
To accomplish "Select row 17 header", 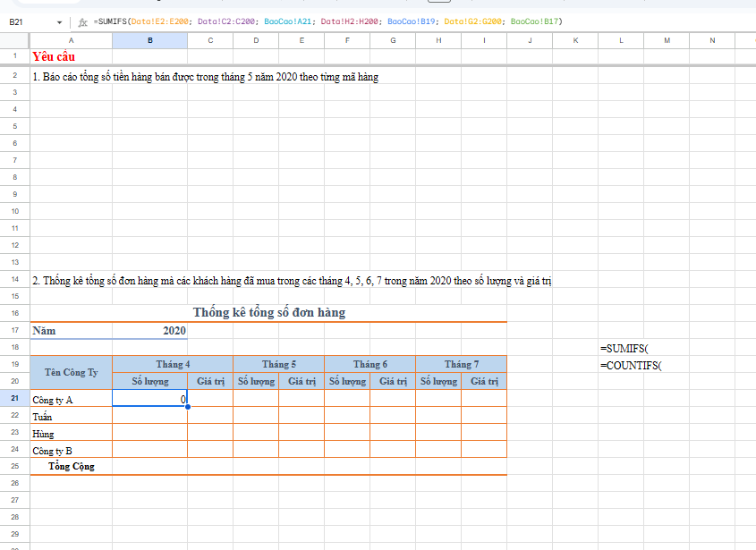I will (x=15, y=330).
